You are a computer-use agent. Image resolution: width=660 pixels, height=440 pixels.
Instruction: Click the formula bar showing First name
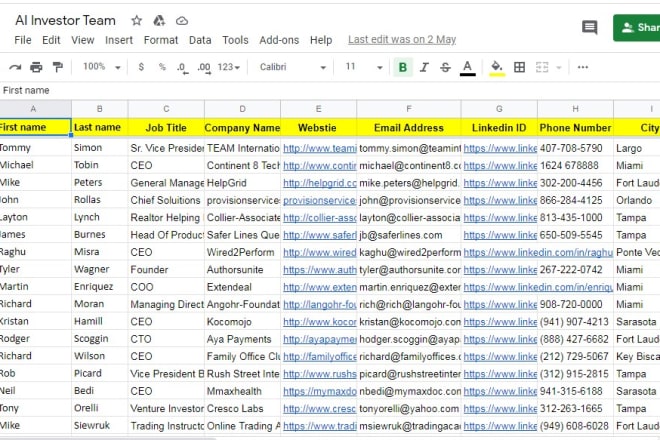click(x=330, y=90)
